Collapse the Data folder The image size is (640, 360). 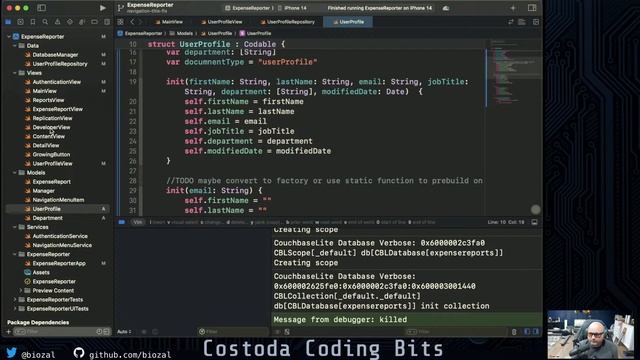tap(15, 46)
